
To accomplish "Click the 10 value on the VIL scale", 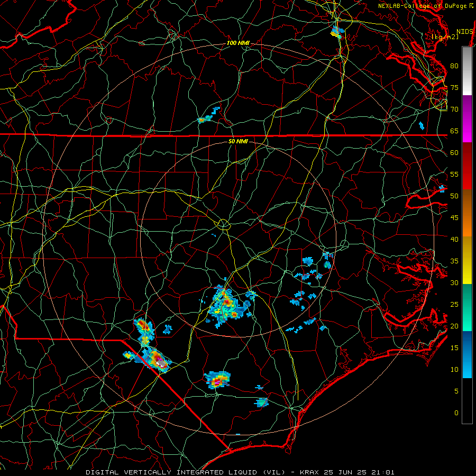I will [454, 370].
